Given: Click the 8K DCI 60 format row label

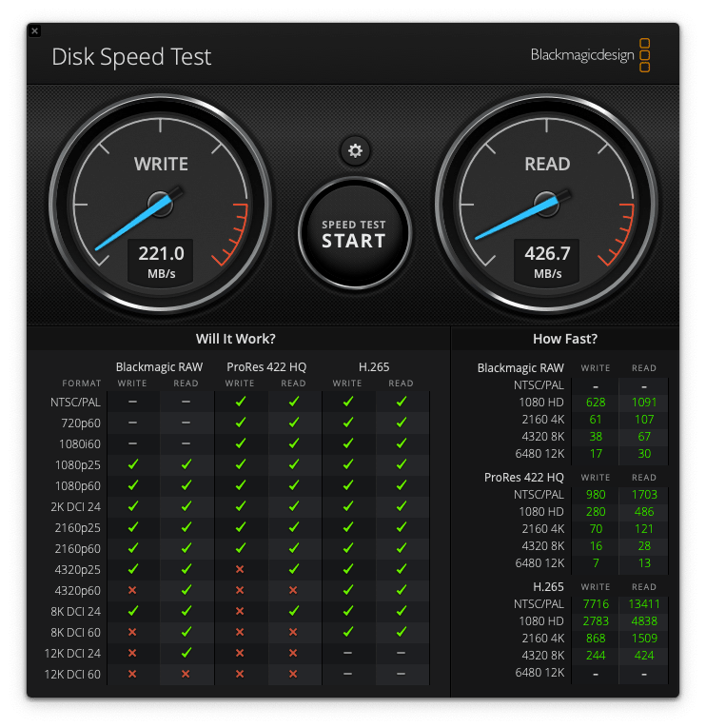Looking at the screenshot, I should click(x=76, y=632).
